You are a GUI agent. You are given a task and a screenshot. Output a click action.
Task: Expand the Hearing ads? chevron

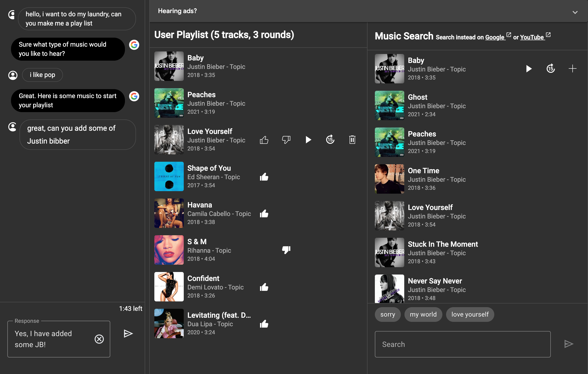pyautogui.click(x=575, y=12)
